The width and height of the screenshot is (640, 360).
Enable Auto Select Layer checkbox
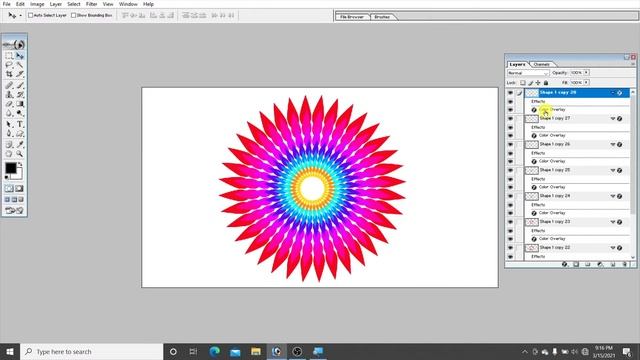pos(30,15)
